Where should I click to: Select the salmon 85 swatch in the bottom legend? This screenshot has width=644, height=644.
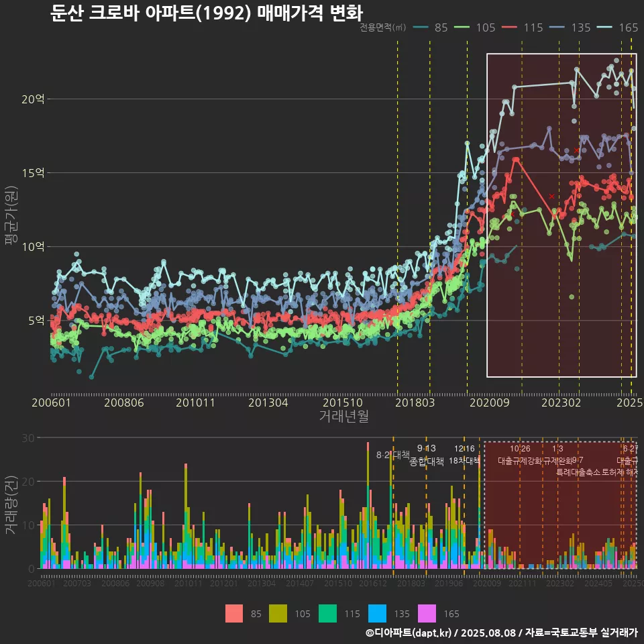tap(234, 614)
